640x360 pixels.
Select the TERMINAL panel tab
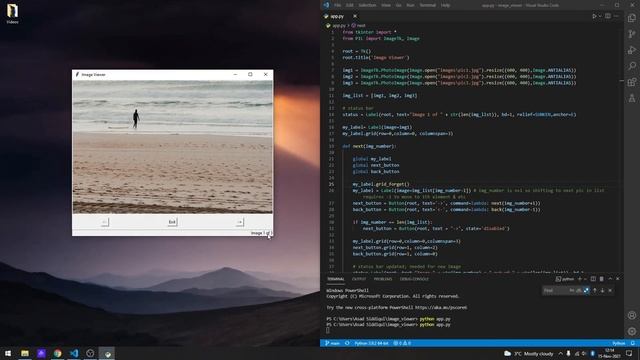click(336, 279)
